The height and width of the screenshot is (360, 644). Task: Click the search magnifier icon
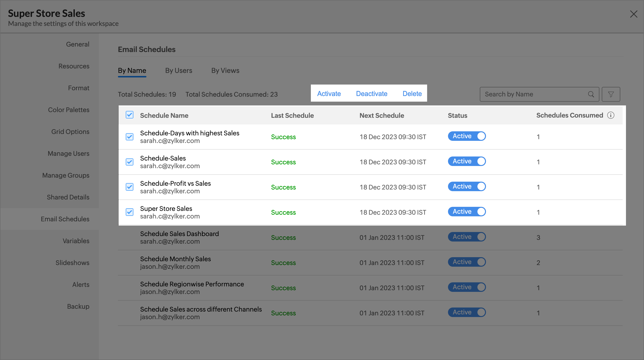pyautogui.click(x=591, y=94)
